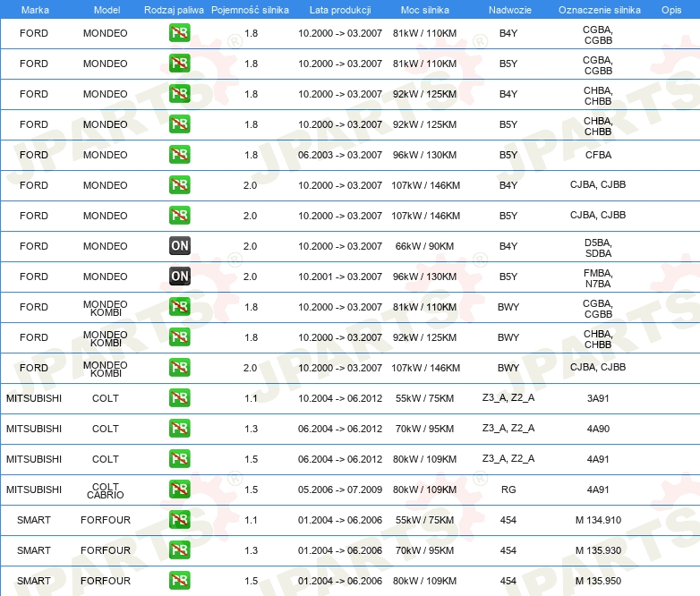Click the PB icon in the Mondeo Kombi 2.0 row
This screenshot has width=700, height=596.
point(180,368)
